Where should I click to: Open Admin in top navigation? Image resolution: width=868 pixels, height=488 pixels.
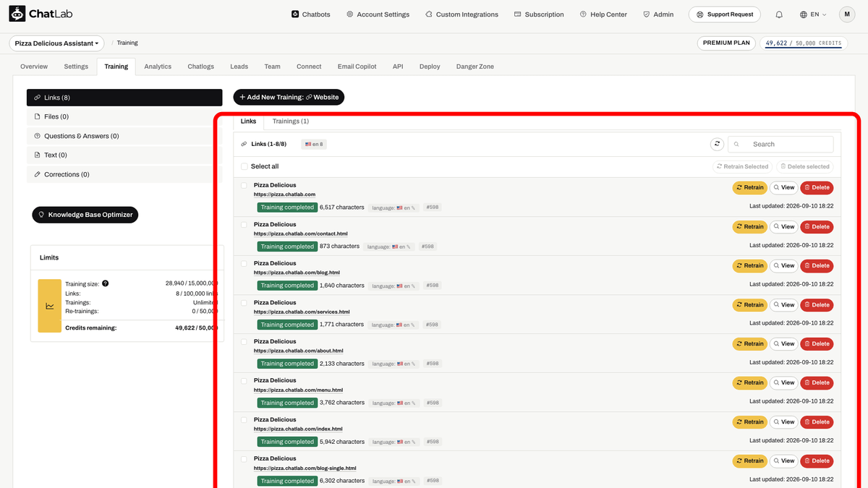tap(658, 14)
